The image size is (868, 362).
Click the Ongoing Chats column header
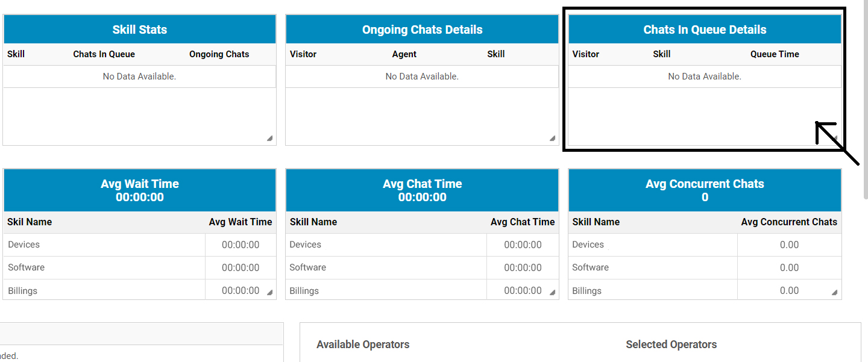(219, 54)
